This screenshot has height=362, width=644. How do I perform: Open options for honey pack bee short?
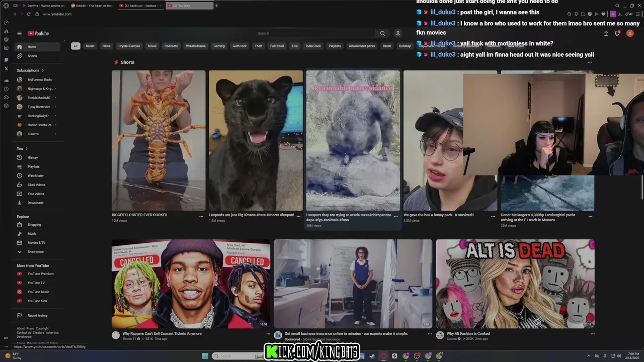click(x=493, y=216)
